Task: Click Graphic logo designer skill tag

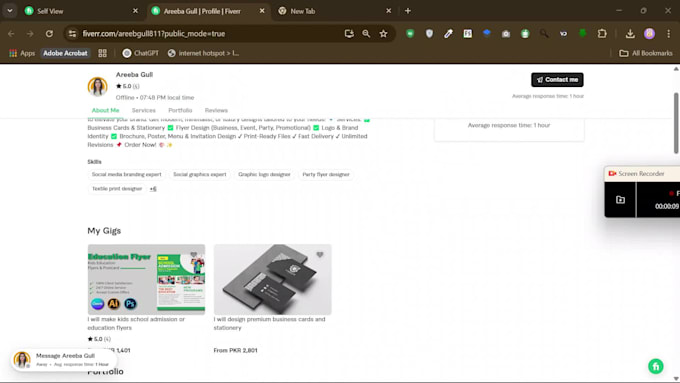Action: click(x=264, y=174)
